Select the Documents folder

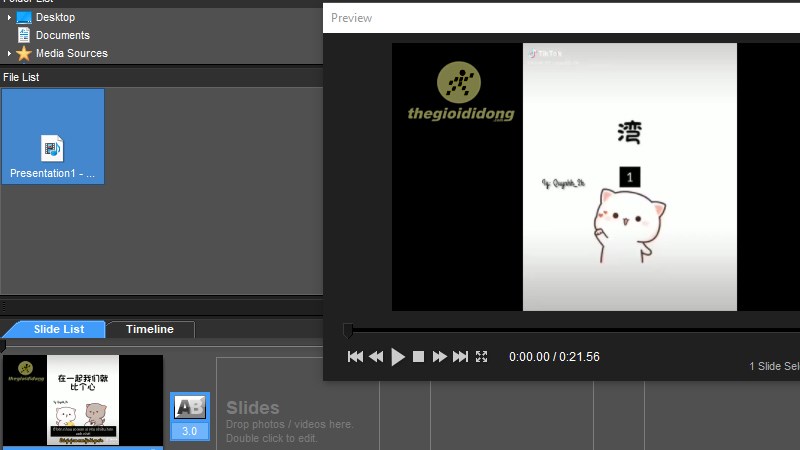pos(62,35)
